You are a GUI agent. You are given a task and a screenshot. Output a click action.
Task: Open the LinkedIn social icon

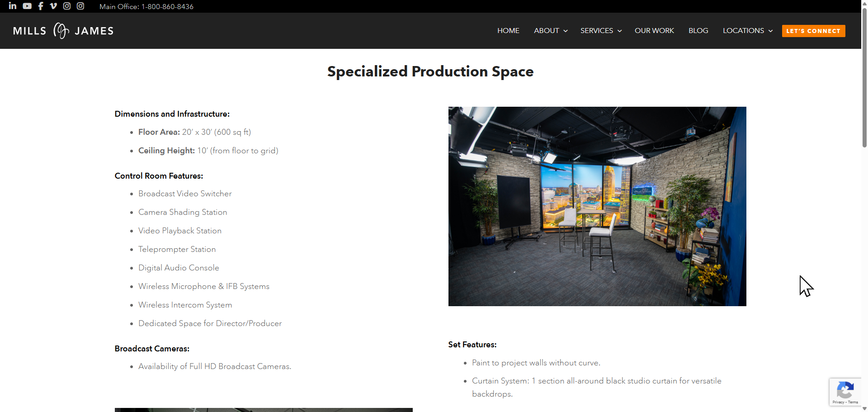(x=13, y=6)
